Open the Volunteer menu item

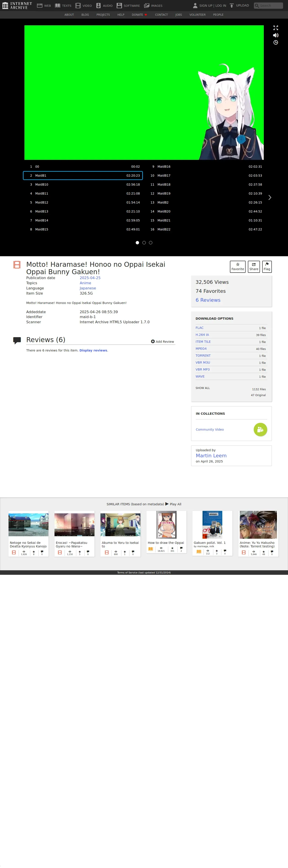pyautogui.click(x=197, y=15)
